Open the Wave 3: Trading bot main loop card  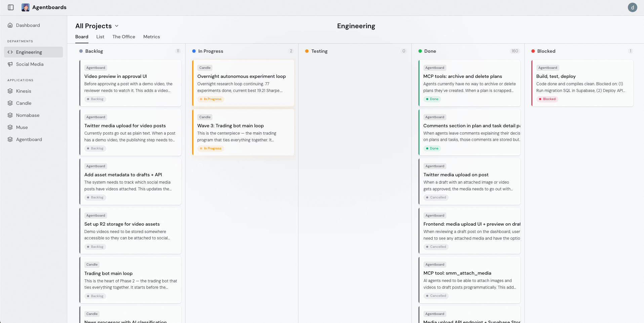point(243,132)
